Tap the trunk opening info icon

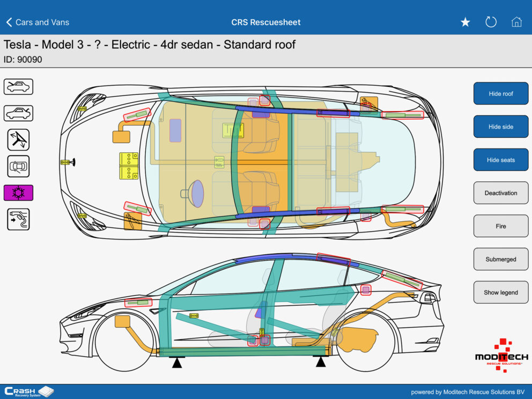(x=19, y=113)
